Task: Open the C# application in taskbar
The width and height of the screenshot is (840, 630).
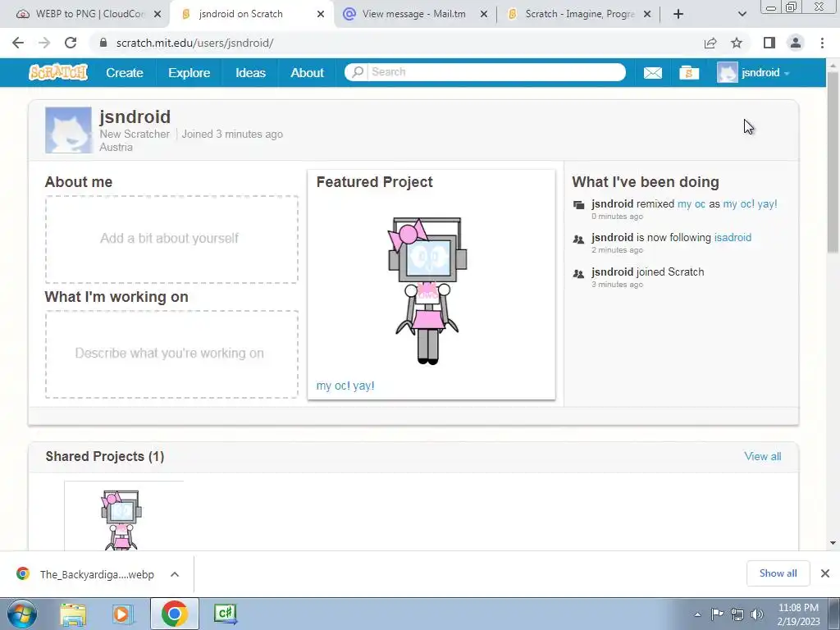Action: 225,614
